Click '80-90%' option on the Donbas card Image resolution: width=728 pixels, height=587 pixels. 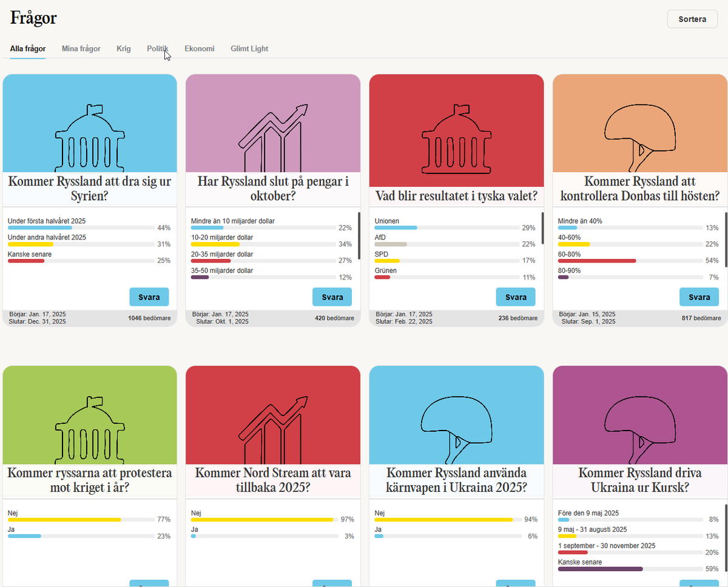pos(570,270)
